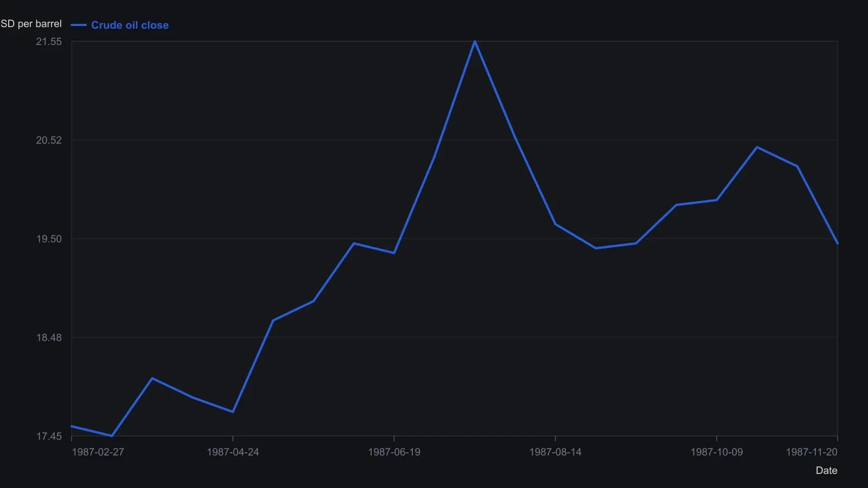Click the USD per barrel axis title
The width and height of the screenshot is (868, 488).
coord(31,24)
